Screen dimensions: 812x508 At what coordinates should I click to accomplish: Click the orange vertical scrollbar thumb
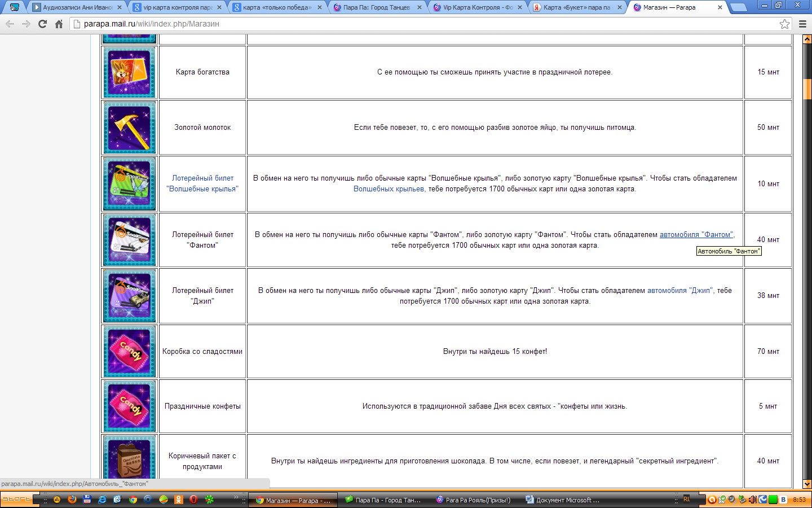pos(807,89)
